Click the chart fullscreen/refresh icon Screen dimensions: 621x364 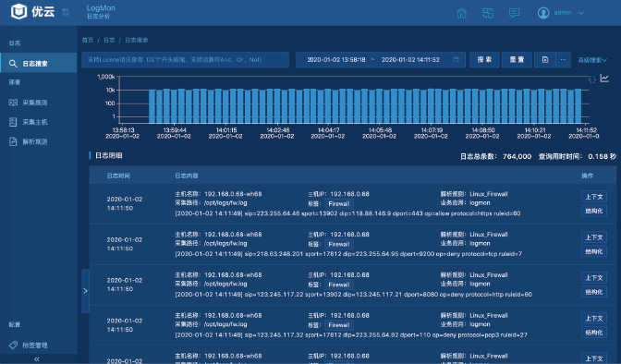tap(591, 79)
